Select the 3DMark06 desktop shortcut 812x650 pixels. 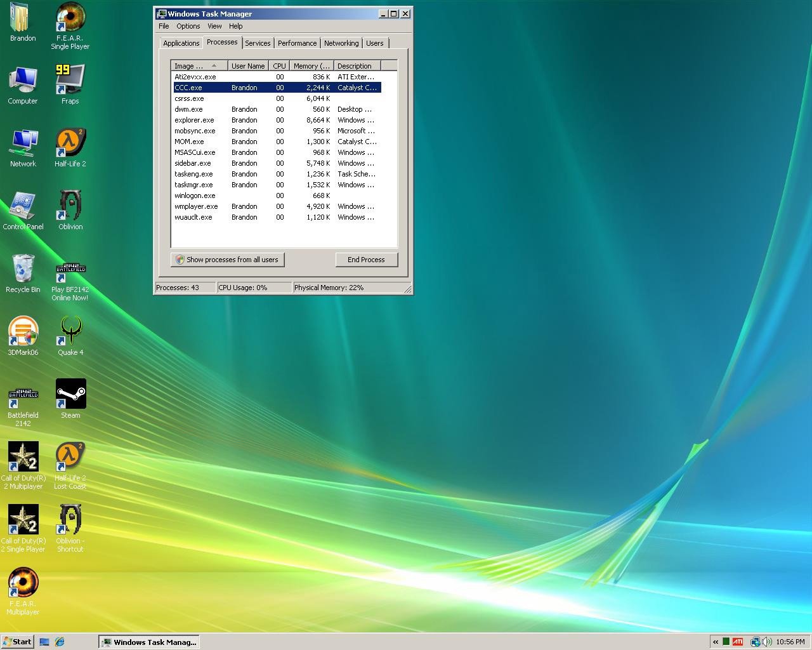click(23, 336)
